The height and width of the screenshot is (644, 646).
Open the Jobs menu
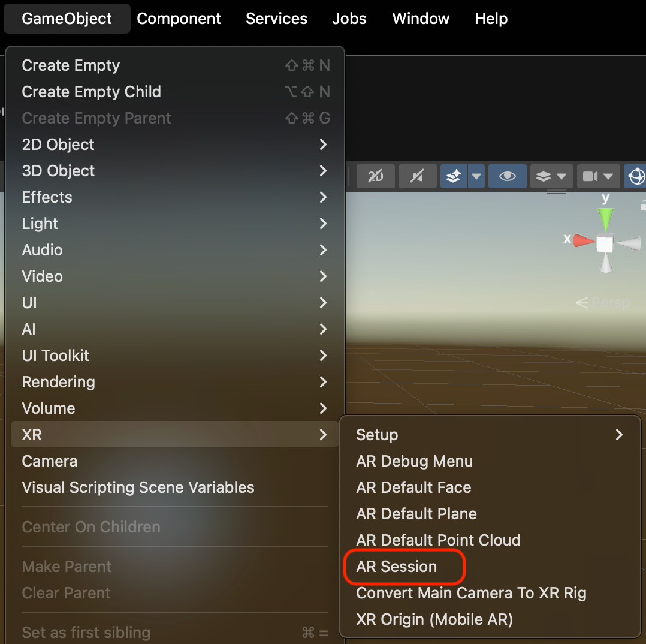click(x=349, y=19)
